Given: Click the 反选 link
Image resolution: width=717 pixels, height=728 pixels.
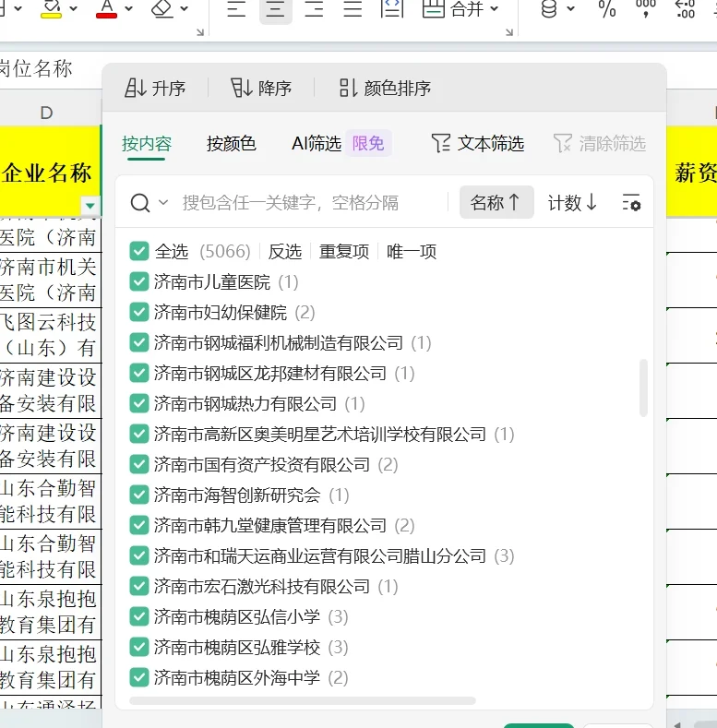Looking at the screenshot, I should click(284, 251).
